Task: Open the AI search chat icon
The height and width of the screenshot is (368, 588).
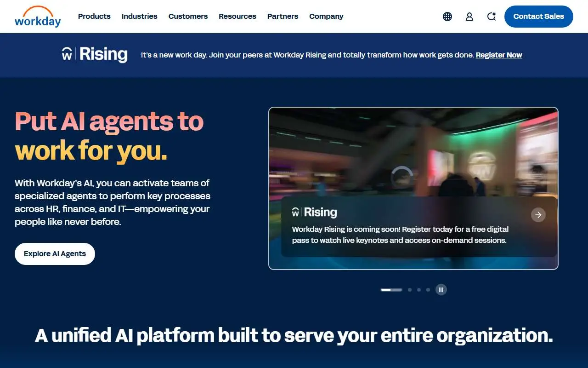Action: click(492, 17)
